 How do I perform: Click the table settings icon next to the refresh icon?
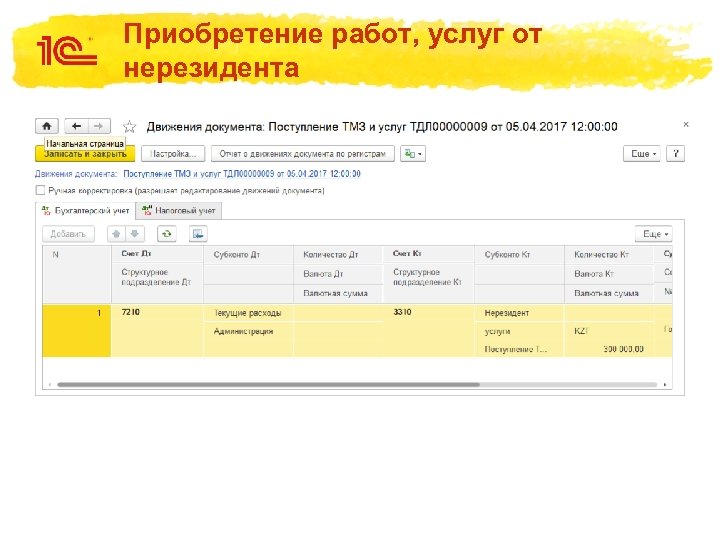click(x=198, y=234)
